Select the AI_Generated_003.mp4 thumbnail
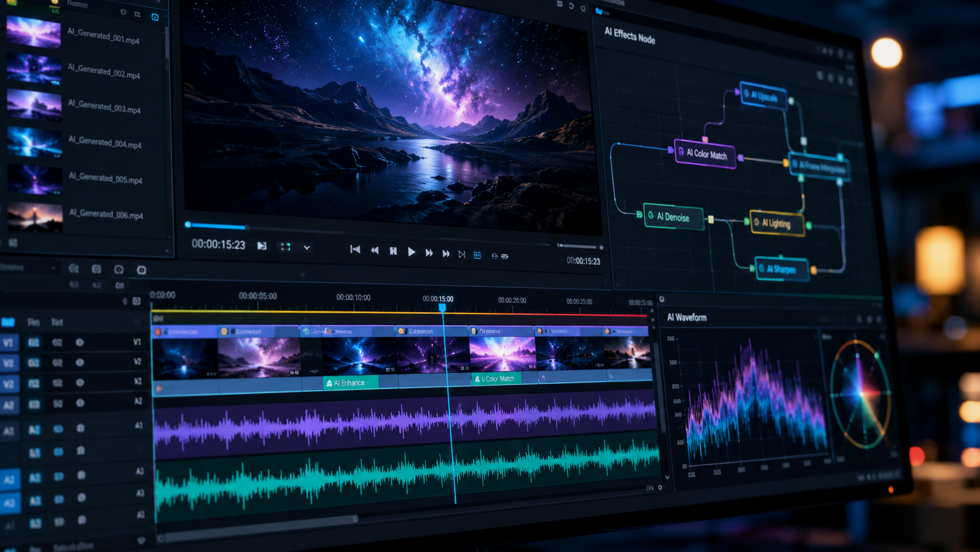Image resolution: width=980 pixels, height=552 pixels. [34, 104]
